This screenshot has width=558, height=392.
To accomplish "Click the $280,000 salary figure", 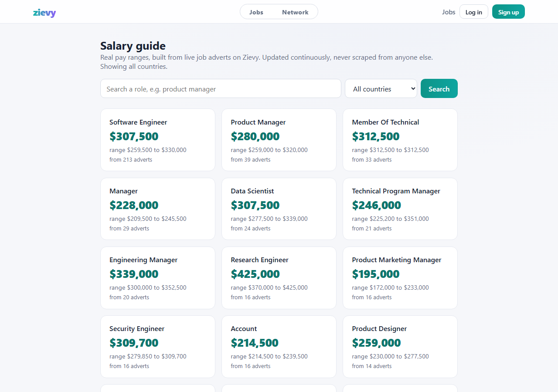I will [x=255, y=136].
